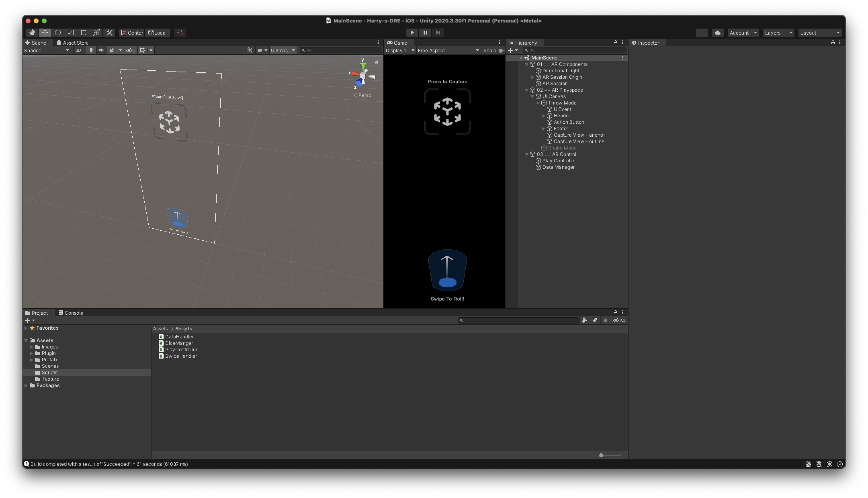The image size is (868, 498).
Task: Open the Layers dropdown button
Action: pos(778,33)
